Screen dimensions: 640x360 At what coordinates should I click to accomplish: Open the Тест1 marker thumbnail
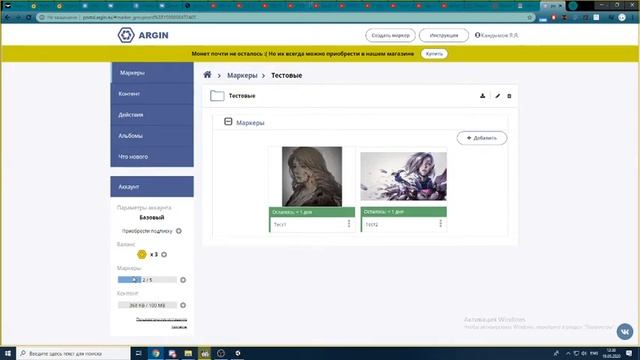coord(312,176)
